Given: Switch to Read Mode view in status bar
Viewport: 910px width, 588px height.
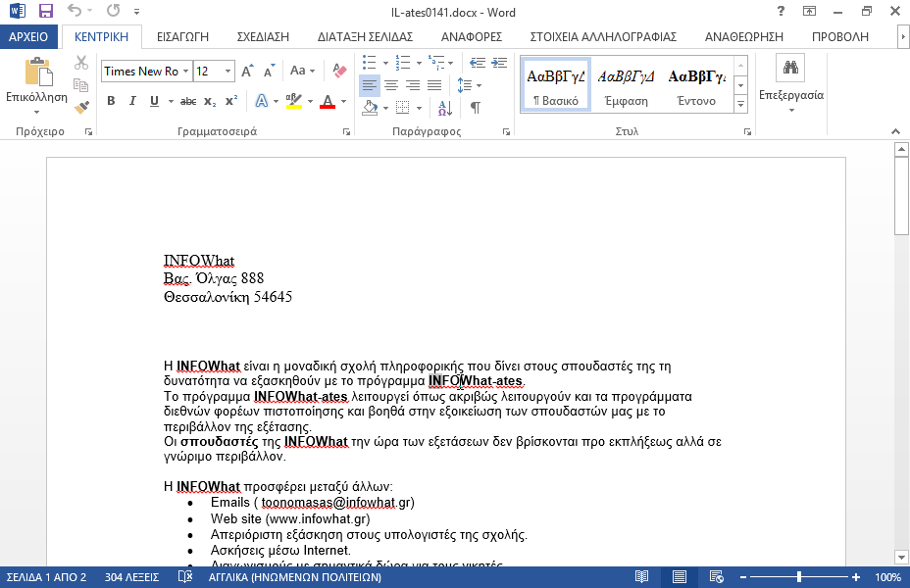Looking at the screenshot, I should [641, 577].
